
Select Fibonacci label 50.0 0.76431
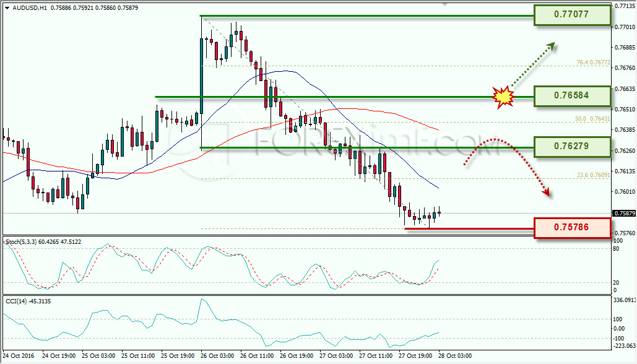[x=592, y=119]
